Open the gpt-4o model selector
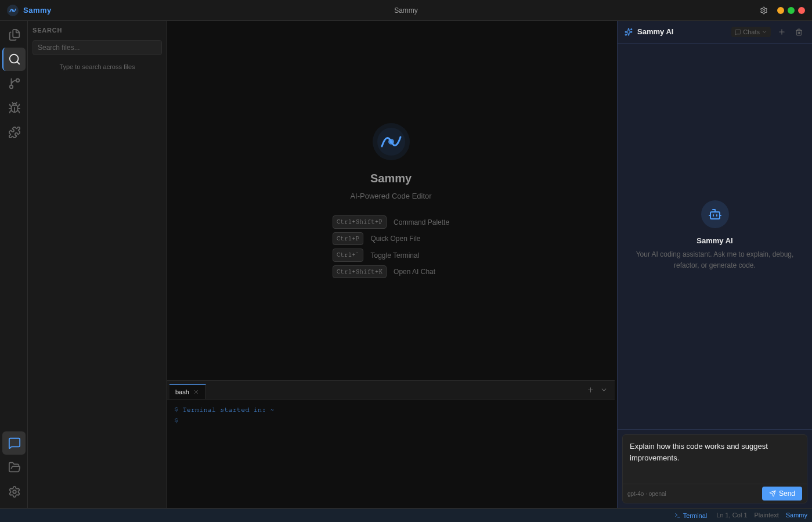This screenshot has height=522, width=812. [646, 494]
